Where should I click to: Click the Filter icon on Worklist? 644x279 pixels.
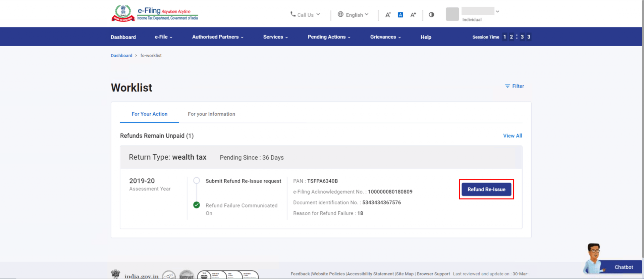(507, 86)
